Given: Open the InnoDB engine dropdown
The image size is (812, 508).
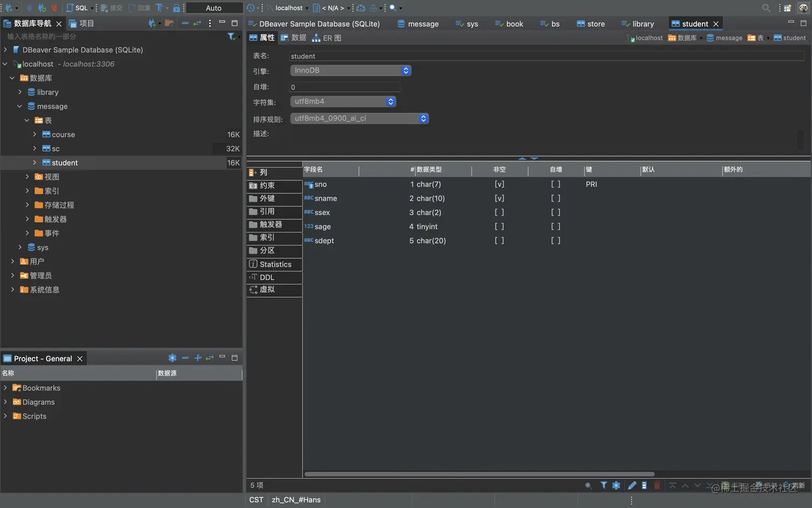Looking at the screenshot, I should coord(351,70).
